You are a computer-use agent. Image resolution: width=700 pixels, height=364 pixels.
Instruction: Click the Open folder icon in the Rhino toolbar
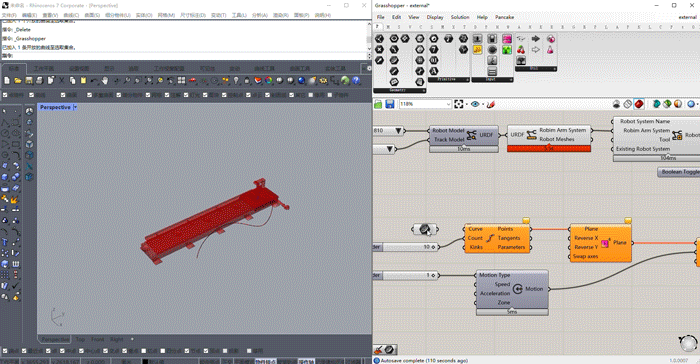(18, 81)
